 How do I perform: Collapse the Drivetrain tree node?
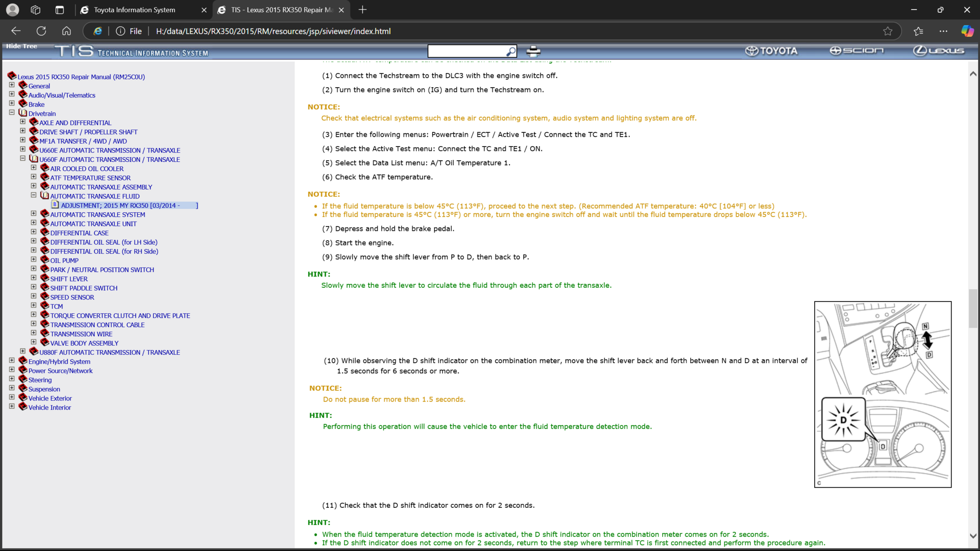(12, 112)
